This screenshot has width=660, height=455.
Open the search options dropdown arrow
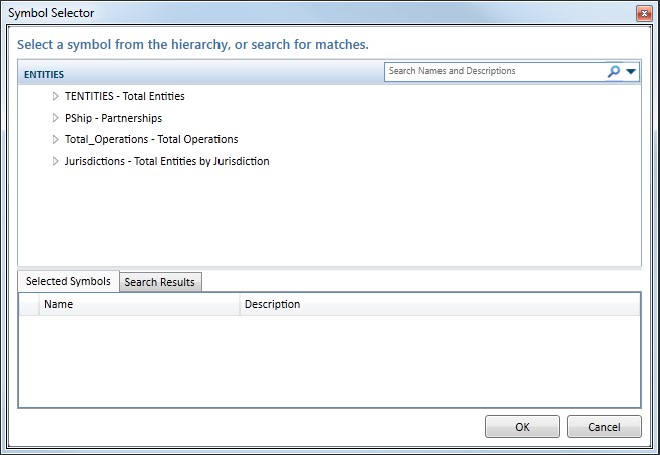(x=631, y=72)
